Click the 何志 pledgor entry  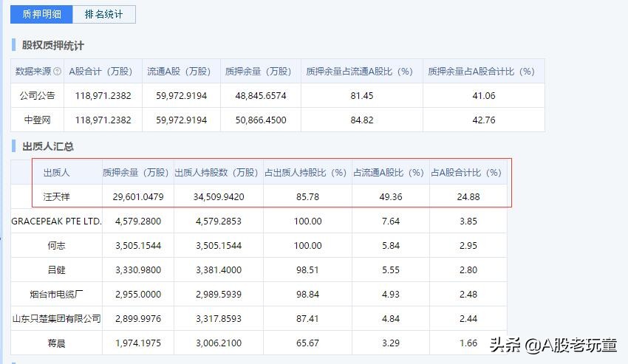click(x=56, y=245)
